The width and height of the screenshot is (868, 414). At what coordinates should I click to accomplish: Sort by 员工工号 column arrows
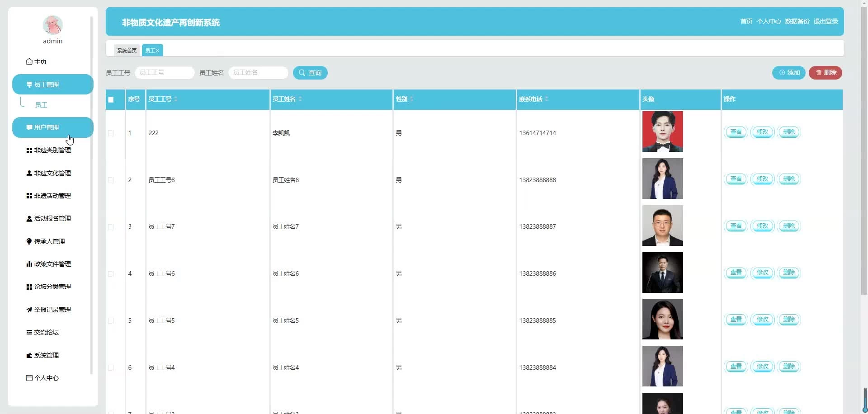pyautogui.click(x=176, y=99)
